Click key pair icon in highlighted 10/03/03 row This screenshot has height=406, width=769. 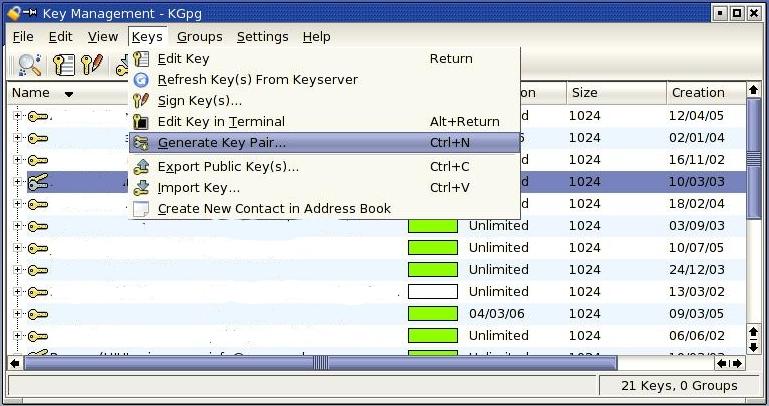(x=38, y=182)
